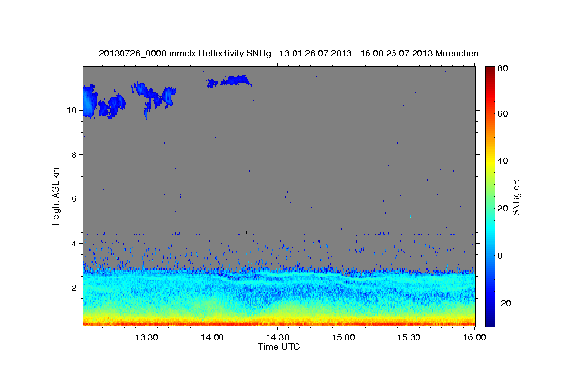Click the height axis value 10
This screenshot has width=588, height=392.
click(x=73, y=110)
